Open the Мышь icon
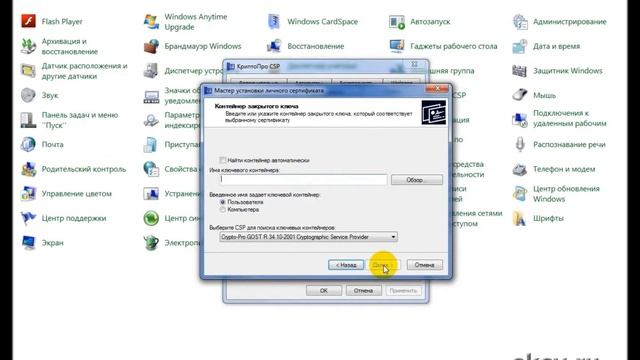 point(520,95)
